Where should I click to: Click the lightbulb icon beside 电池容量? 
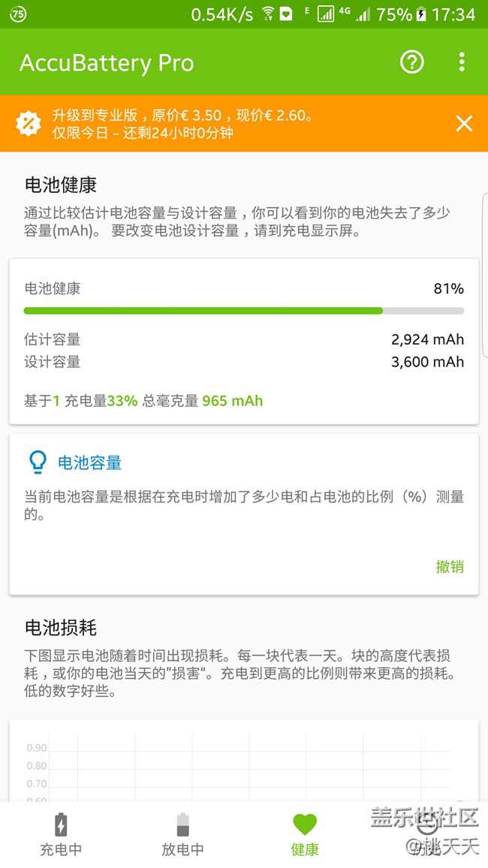click(x=37, y=463)
